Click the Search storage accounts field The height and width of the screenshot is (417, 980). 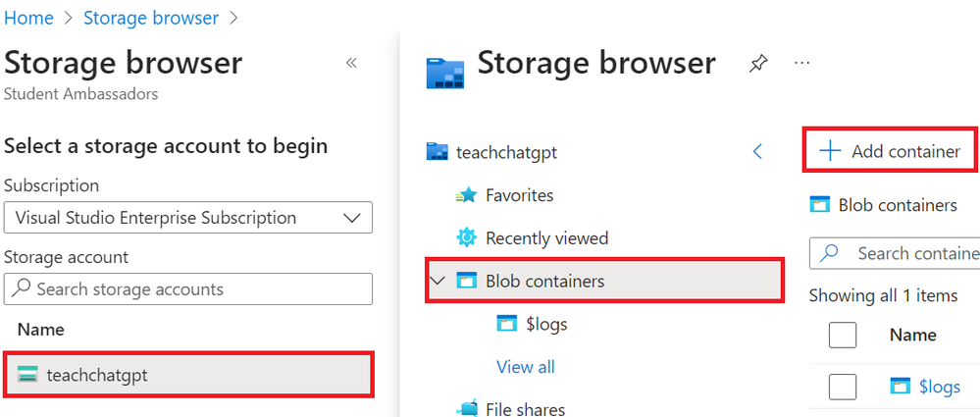coord(187,289)
